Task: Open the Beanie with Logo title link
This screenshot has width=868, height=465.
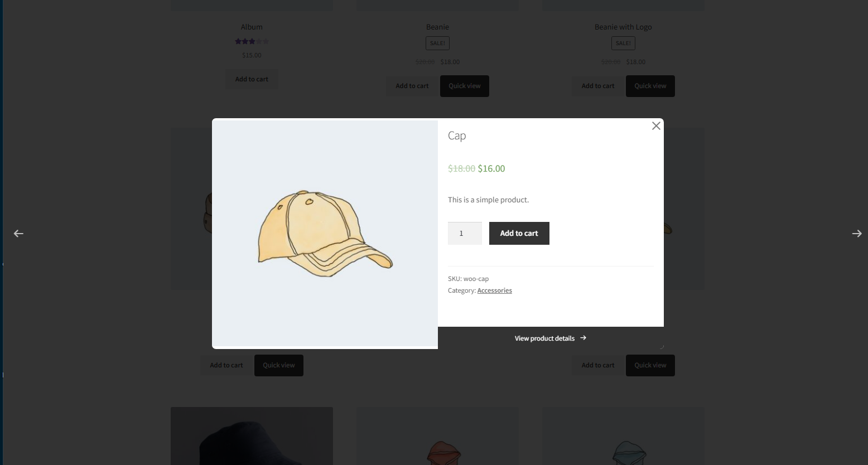Action: coord(623,27)
